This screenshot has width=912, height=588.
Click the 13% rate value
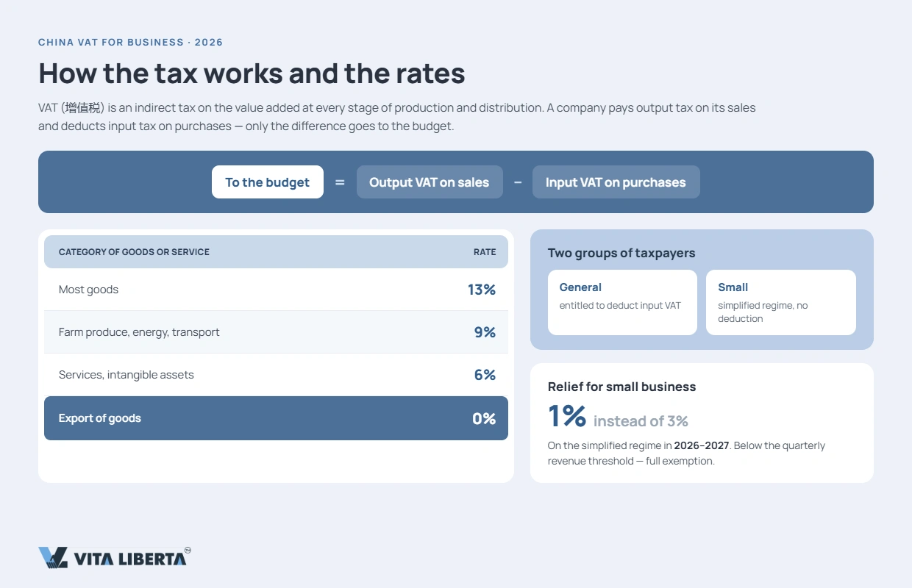click(482, 290)
